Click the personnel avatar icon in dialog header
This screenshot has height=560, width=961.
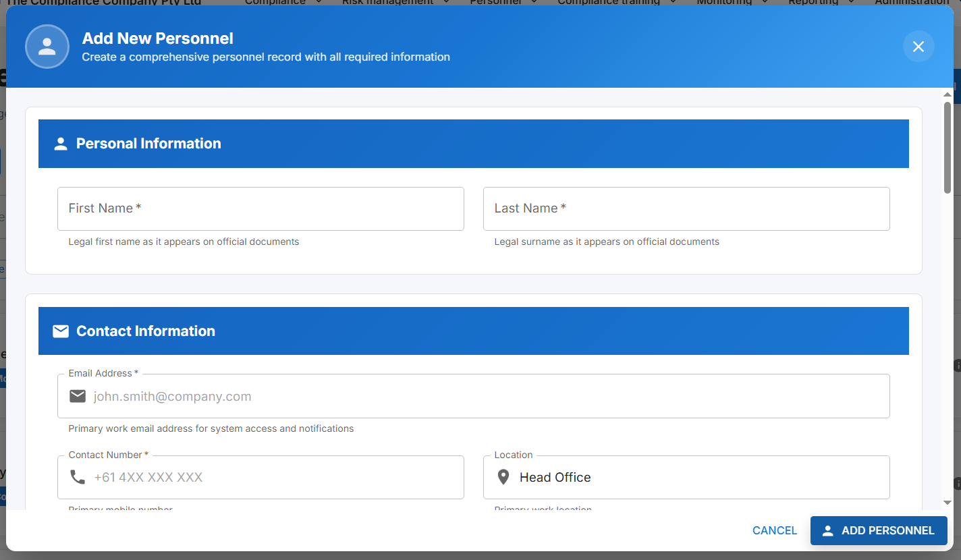[47, 47]
